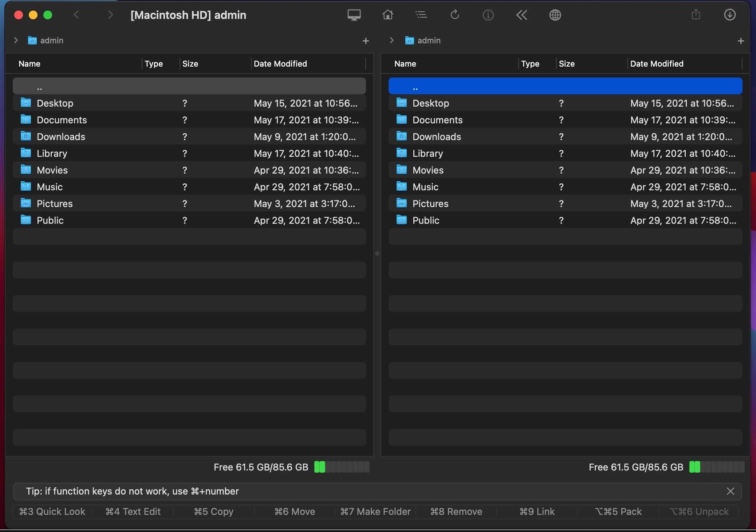Select Music folder in right panel
Screen dimensions: 756x532
pyautogui.click(x=565, y=187)
